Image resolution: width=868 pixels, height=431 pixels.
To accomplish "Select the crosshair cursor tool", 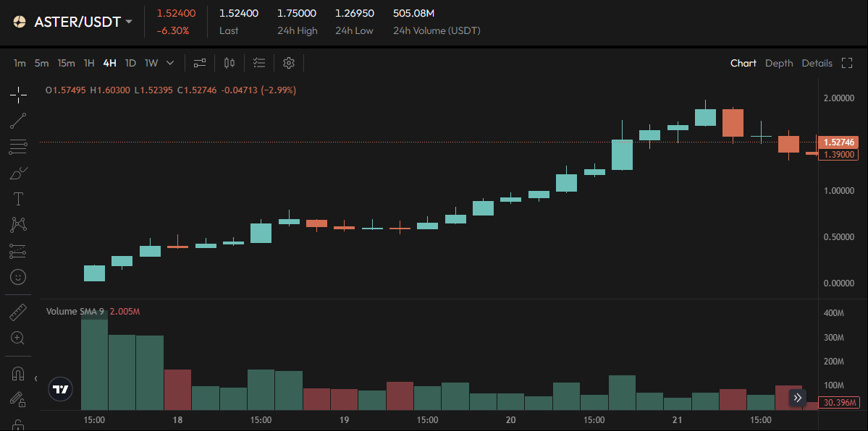I will 19,94.
